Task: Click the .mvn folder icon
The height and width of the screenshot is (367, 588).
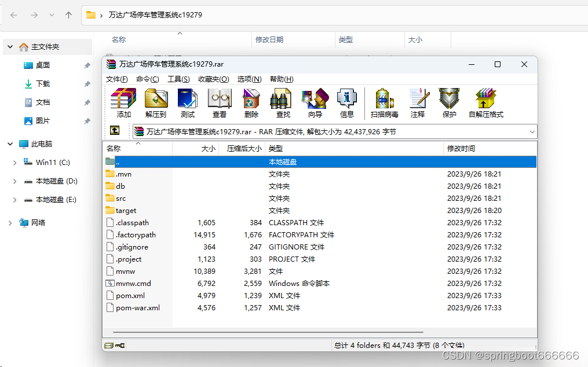Action: 110,174
